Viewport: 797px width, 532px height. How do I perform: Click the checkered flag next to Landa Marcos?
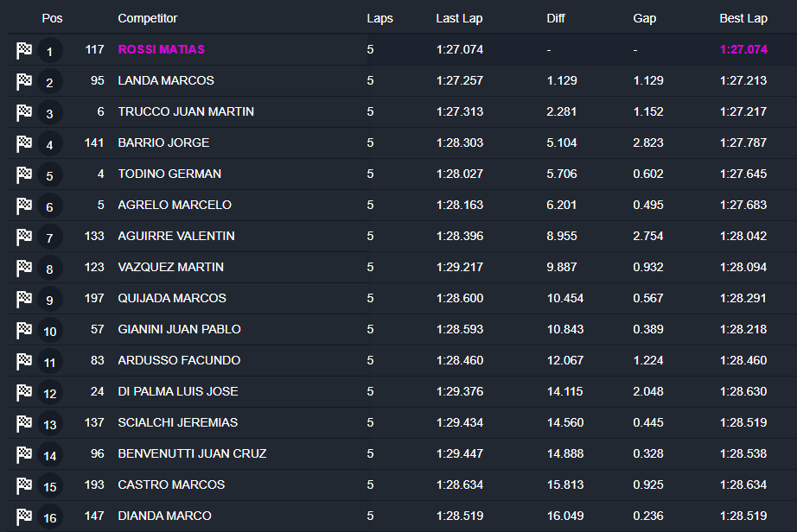pos(24,81)
